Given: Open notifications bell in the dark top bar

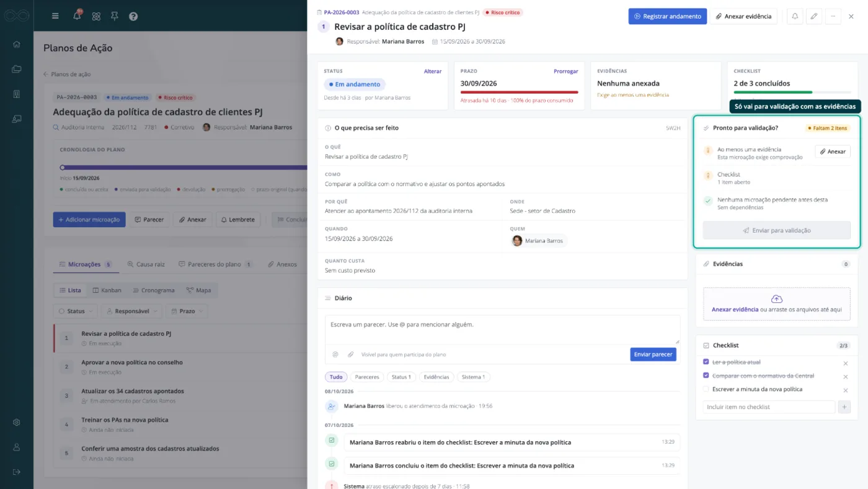Looking at the screenshot, I should click(77, 16).
